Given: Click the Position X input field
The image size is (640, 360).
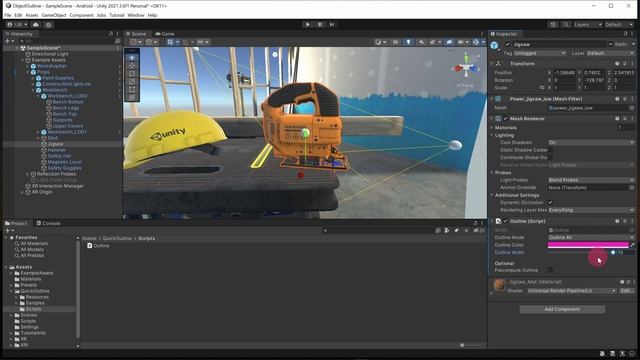Looking at the screenshot, I should [565, 73].
